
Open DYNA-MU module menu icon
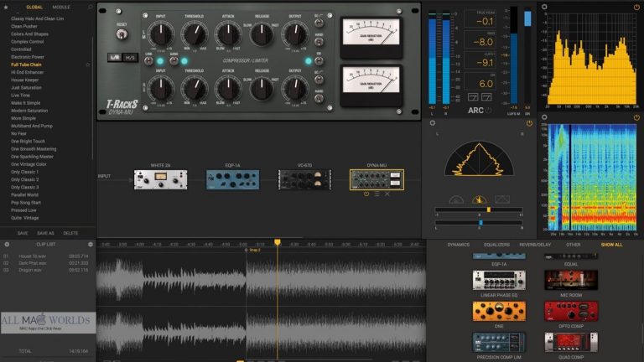point(377,194)
